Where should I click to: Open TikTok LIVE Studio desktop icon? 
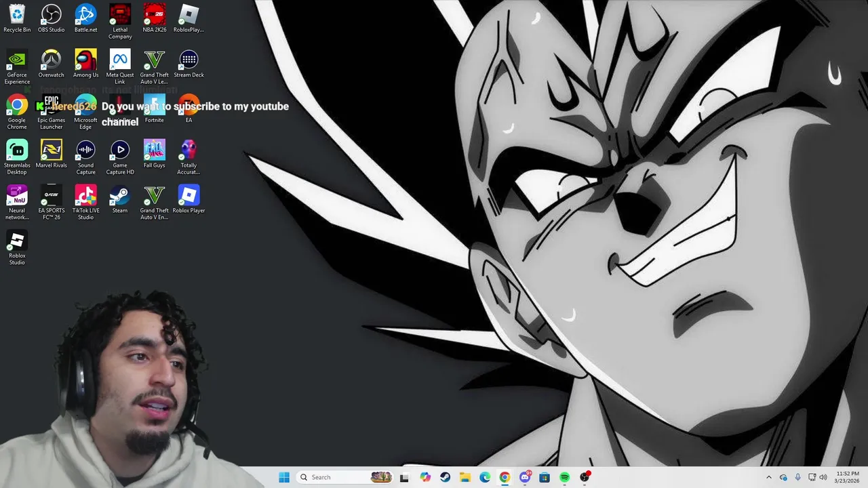[85, 203]
